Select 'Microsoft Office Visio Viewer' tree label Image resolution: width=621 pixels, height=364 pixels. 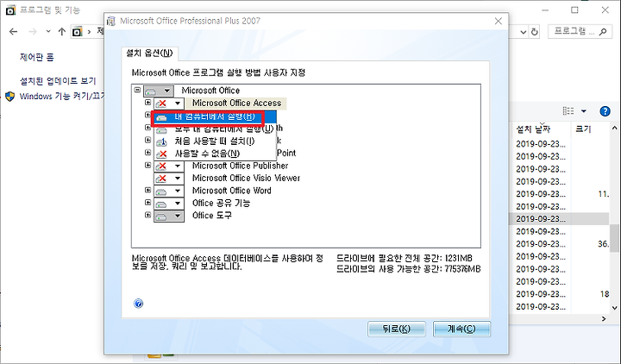(x=246, y=178)
